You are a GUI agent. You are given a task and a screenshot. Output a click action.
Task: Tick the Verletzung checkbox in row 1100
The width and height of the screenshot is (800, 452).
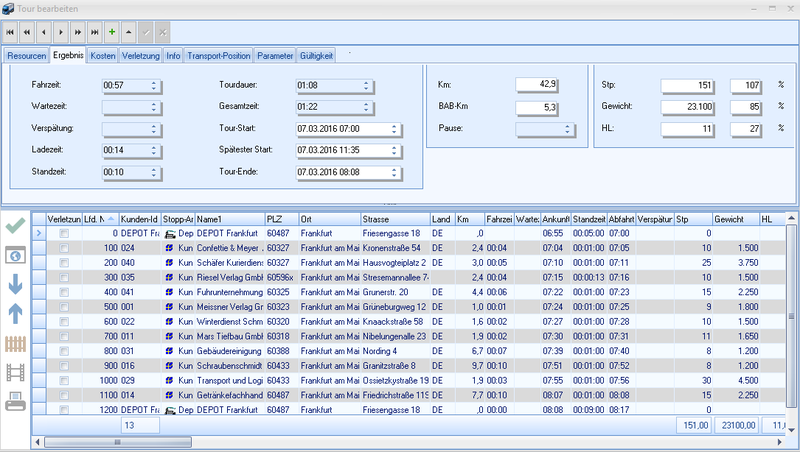[x=65, y=396]
